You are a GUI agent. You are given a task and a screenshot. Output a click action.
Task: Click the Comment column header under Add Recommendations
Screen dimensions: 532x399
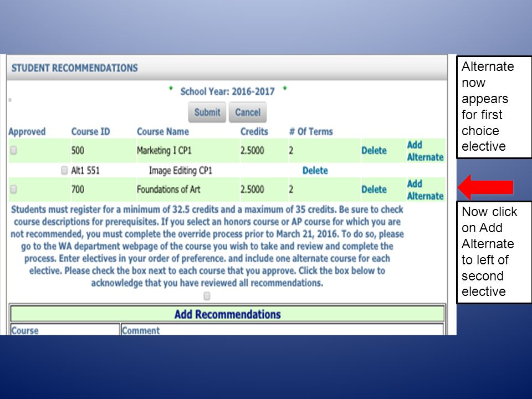141,330
